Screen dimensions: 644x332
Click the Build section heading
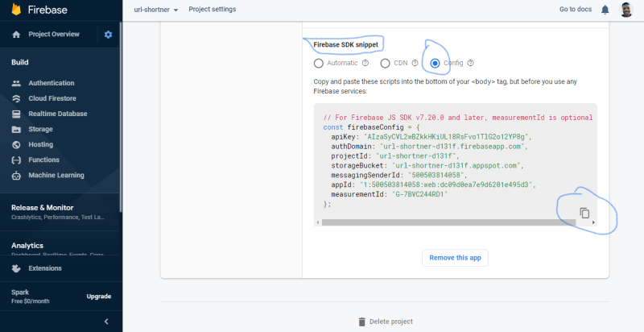click(x=19, y=63)
